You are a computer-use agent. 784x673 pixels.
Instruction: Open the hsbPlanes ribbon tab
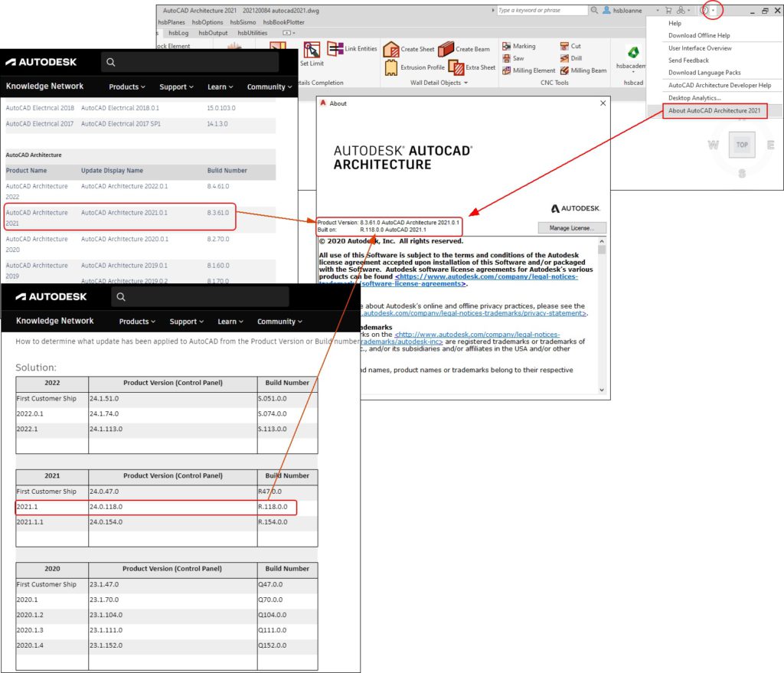point(171,22)
